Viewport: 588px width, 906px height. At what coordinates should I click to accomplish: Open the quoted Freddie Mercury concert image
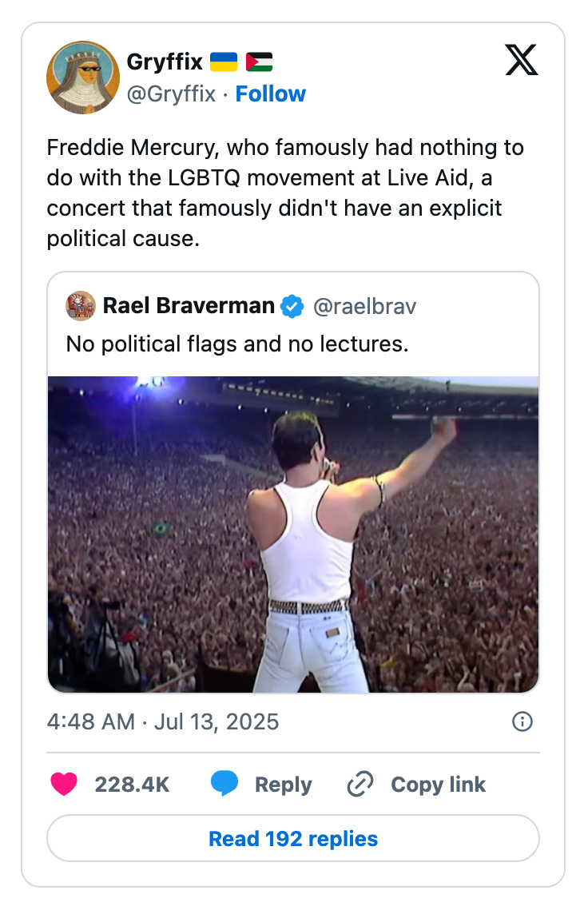(293, 534)
